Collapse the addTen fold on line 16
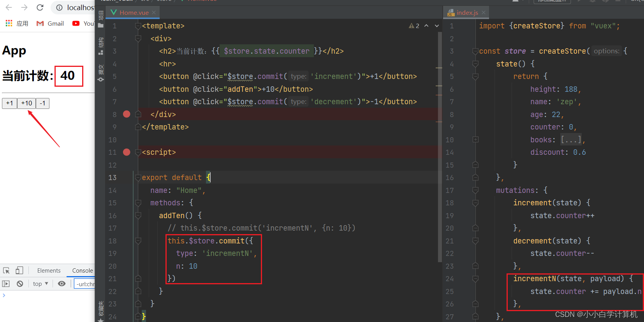644x322 pixels. (138, 215)
